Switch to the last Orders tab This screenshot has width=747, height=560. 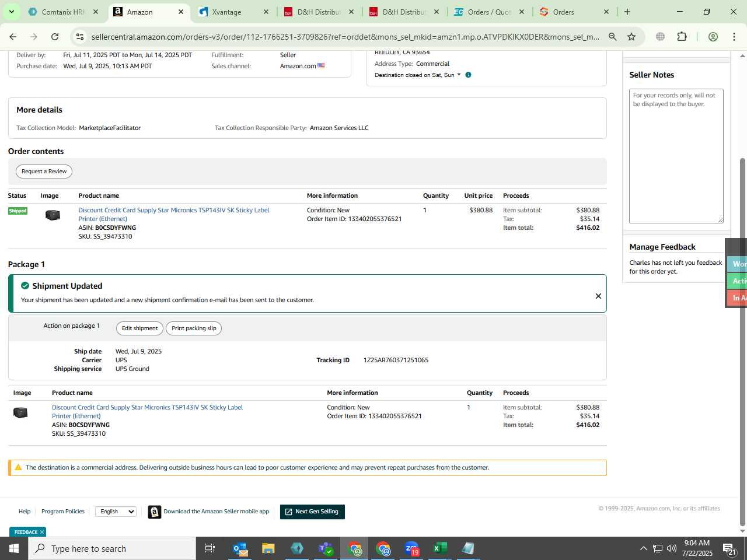pyautogui.click(x=574, y=12)
